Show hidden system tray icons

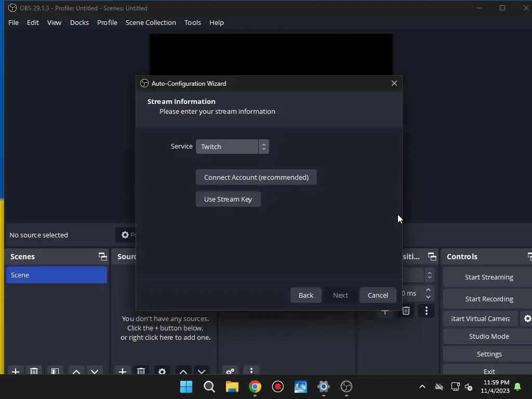pyautogui.click(x=422, y=387)
